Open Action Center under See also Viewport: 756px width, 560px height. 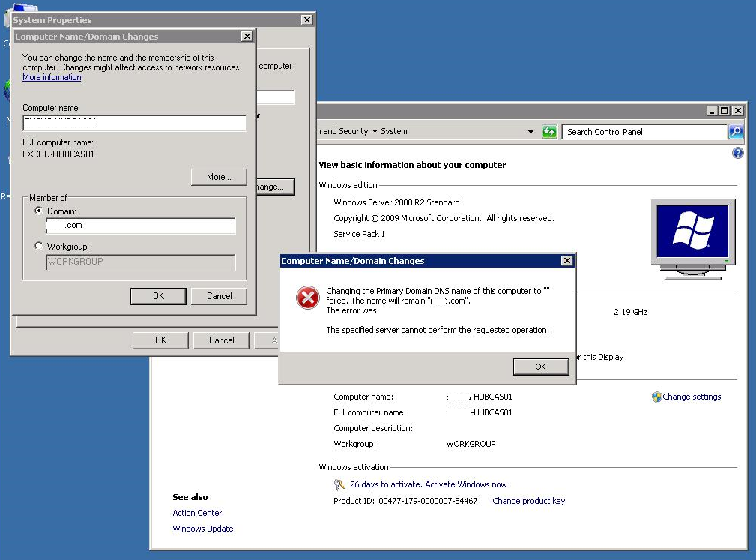197,513
